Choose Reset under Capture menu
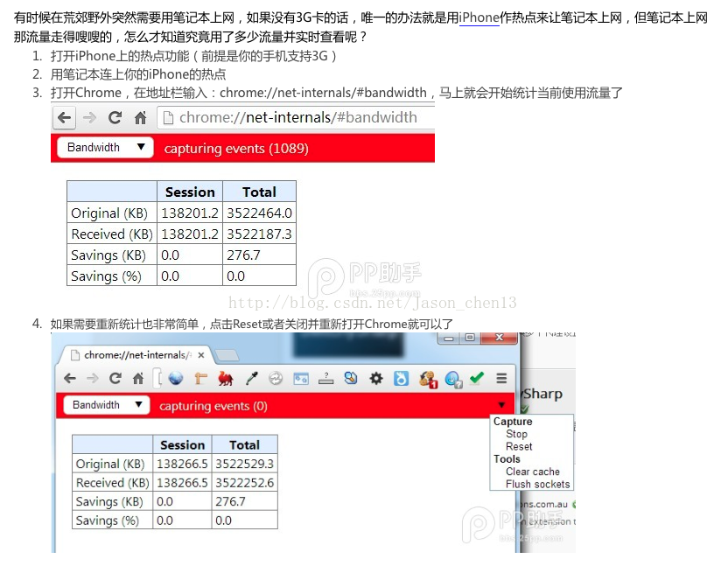The width and height of the screenshot is (728, 587). (519, 446)
